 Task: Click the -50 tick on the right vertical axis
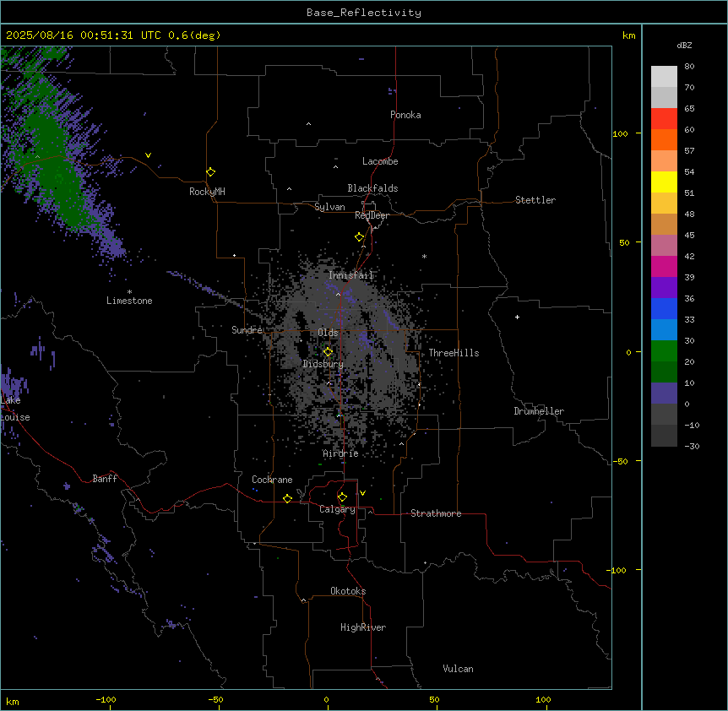pyautogui.click(x=620, y=461)
